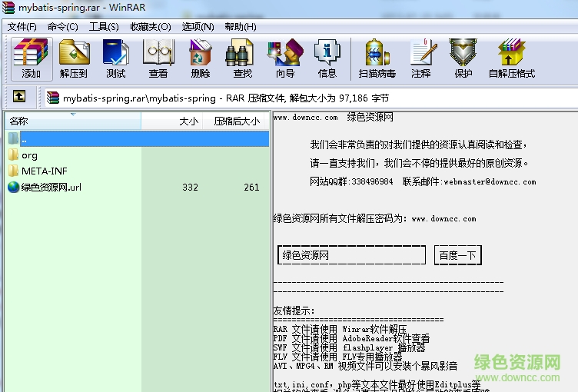Go up one folder level arrow
Viewport: 578px width, 392px height.
pyautogui.click(x=19, y=97)
